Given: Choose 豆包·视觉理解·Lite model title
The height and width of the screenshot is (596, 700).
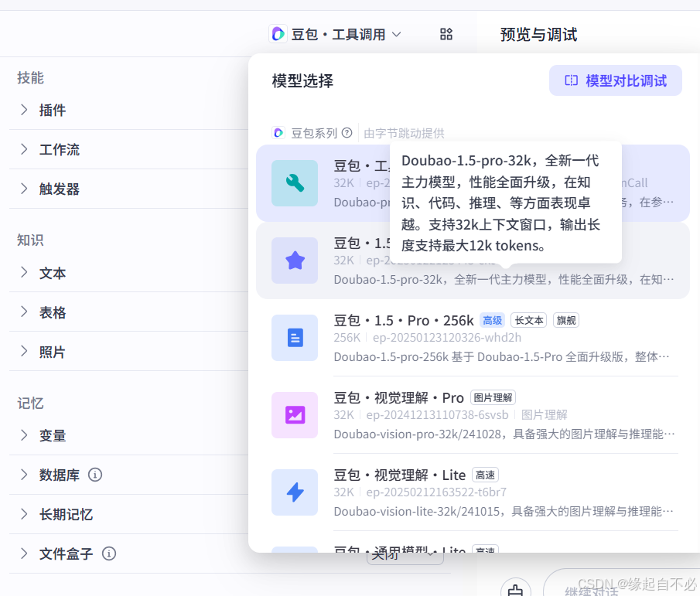Looking at the screenshot, I should (x=400, y=475).
